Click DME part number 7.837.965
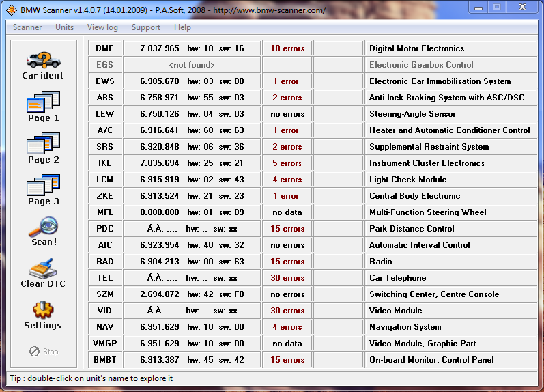The height and width of the screenshot is (392, 544). [160, 48]
